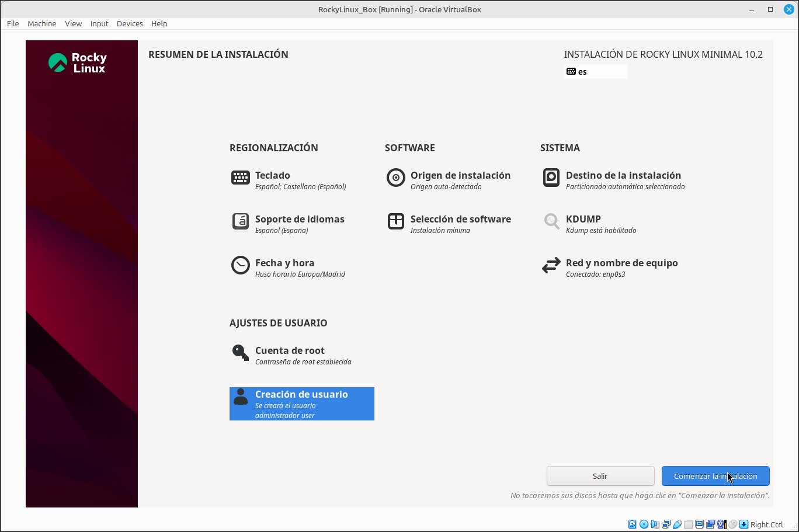Open the Teclado settings label
The image size is (799, 532).
[x=273, y=175]
